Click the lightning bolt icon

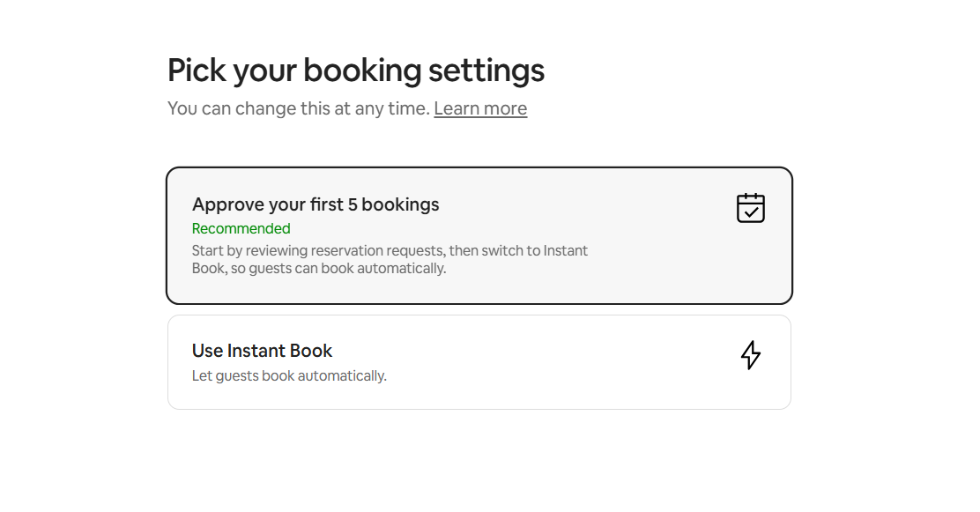pos(750,354)
